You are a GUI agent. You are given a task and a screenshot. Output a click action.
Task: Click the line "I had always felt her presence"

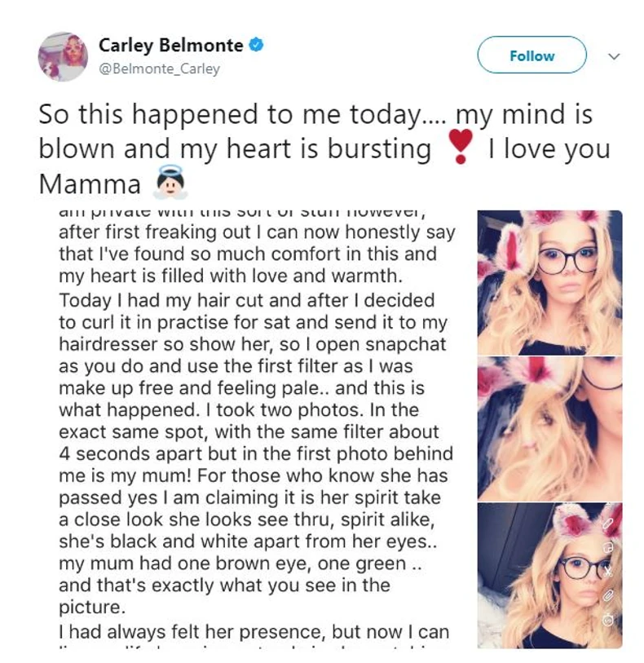click(253, 631)
